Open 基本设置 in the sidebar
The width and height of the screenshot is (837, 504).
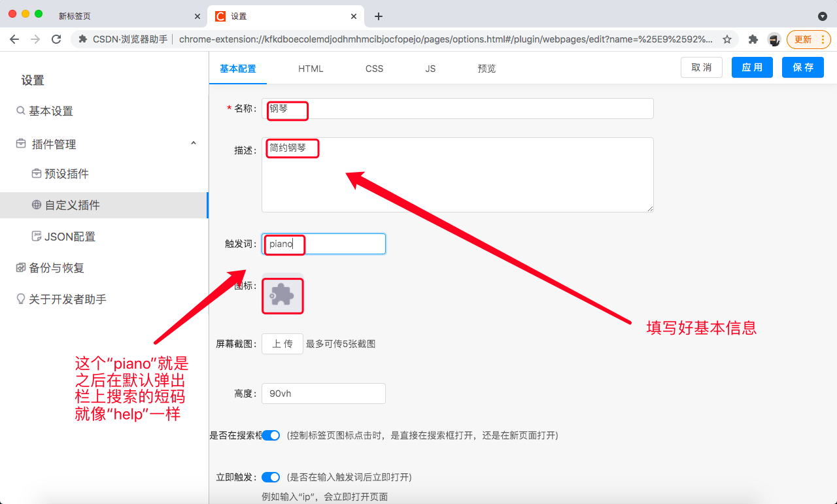pos(51,111)
